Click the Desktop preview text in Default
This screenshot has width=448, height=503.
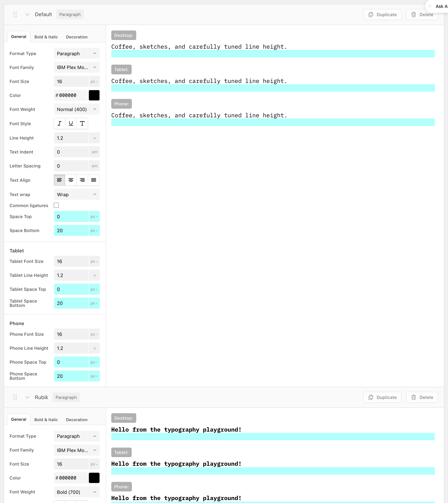[199, 47]
